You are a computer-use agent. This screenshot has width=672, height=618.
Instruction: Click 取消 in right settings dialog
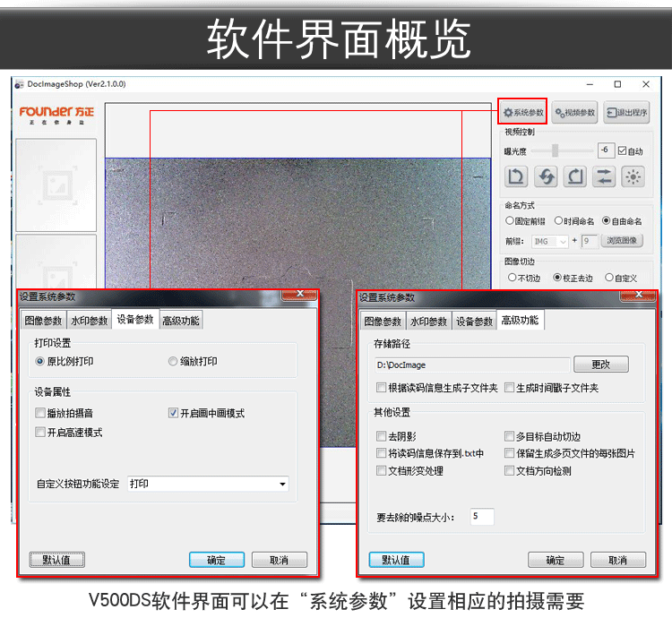pos(618,560)
